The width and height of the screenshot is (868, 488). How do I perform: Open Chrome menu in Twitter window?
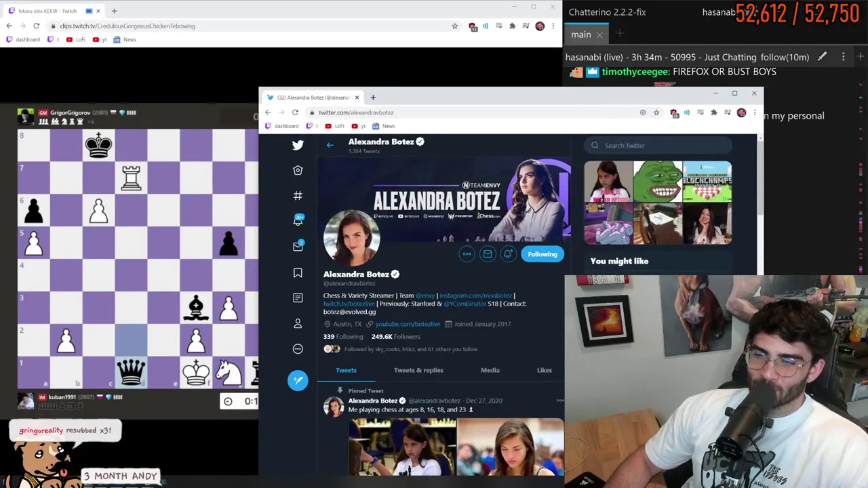tap(755, 113)
